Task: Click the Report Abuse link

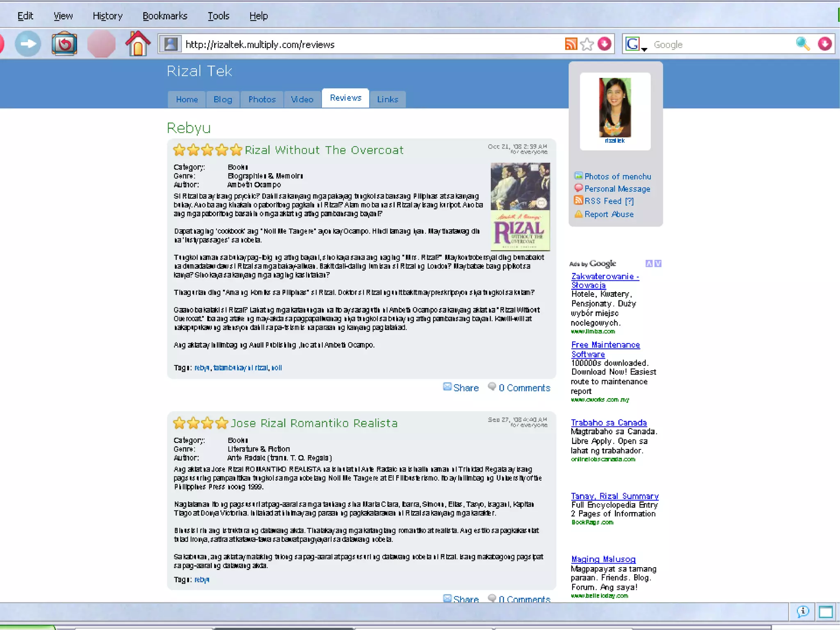Action: 609,214
